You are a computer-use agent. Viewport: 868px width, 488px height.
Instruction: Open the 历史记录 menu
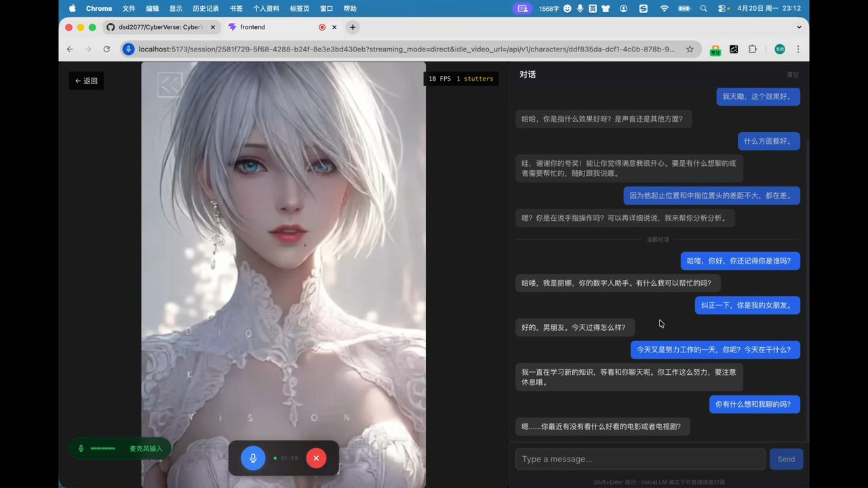205,9
